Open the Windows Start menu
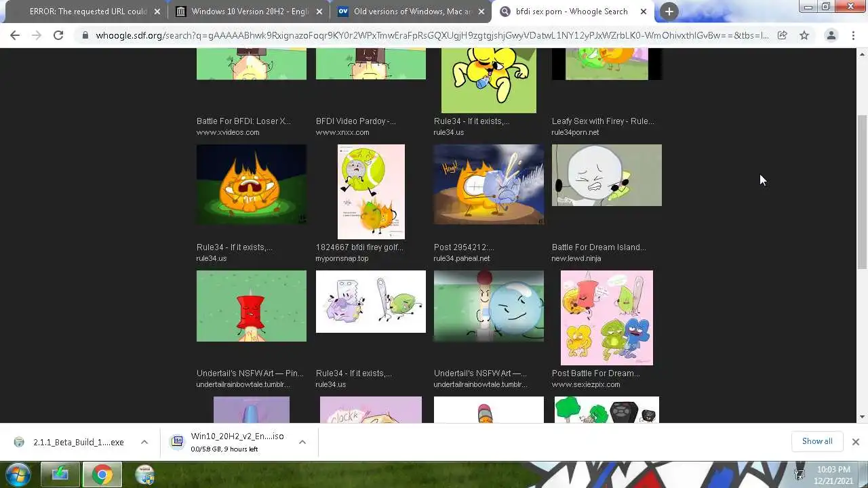 (18, 474)
